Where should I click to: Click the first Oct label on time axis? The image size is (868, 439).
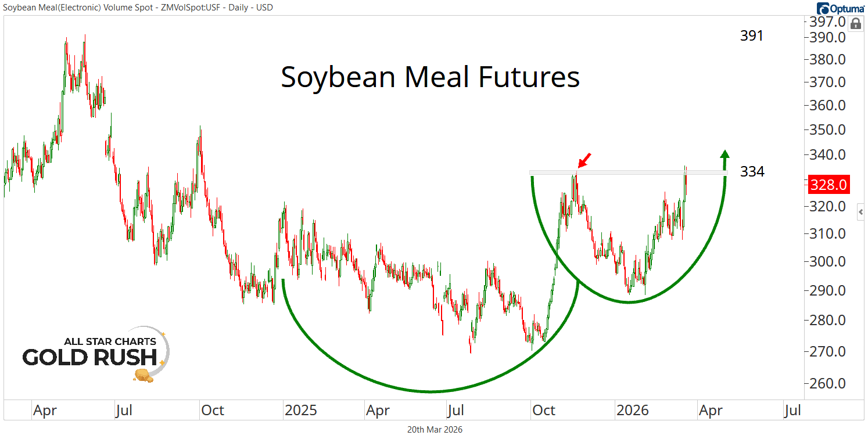[x=212, y=411]
